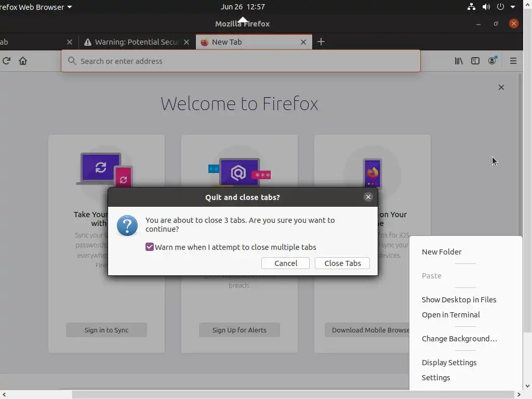Open Change Background… option
This screenshot has height=399, width=532.
click(x=459, y=339)
